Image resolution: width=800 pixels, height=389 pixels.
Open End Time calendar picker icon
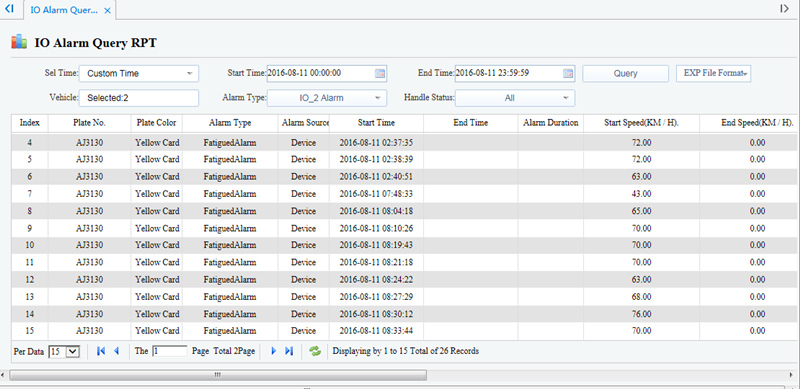click(x=568, y=74)
